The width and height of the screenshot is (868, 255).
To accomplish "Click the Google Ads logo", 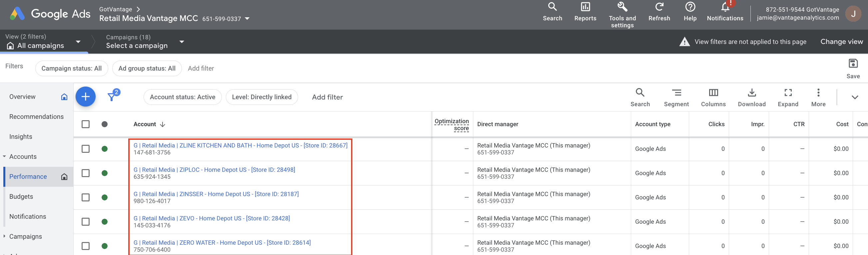I will click(51, 14).
